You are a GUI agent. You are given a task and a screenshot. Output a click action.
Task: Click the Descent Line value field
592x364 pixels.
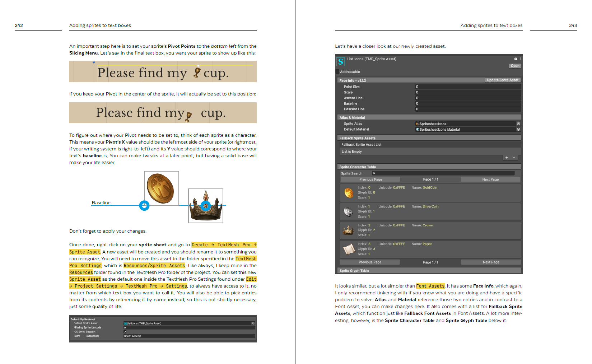click(468, 109)
